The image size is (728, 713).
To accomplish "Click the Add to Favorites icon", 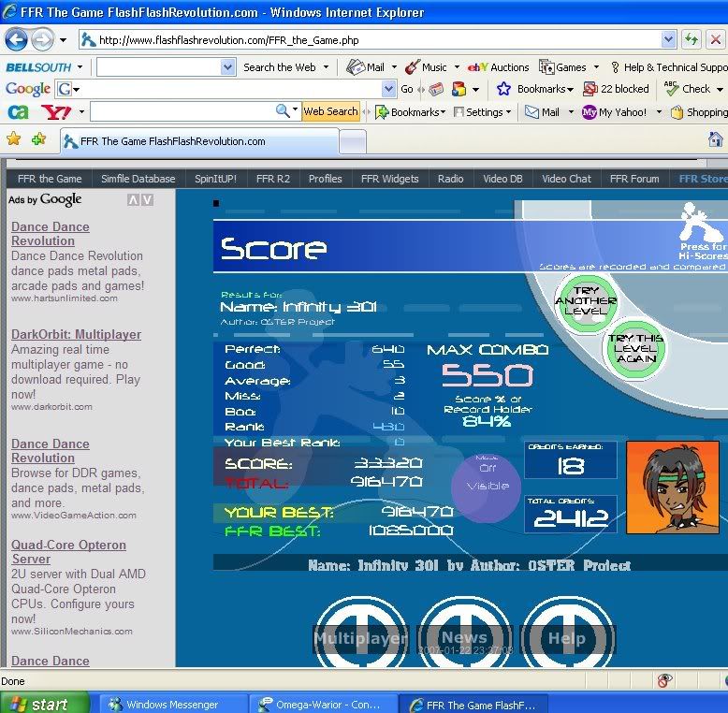I will click(x=38, y=139).
